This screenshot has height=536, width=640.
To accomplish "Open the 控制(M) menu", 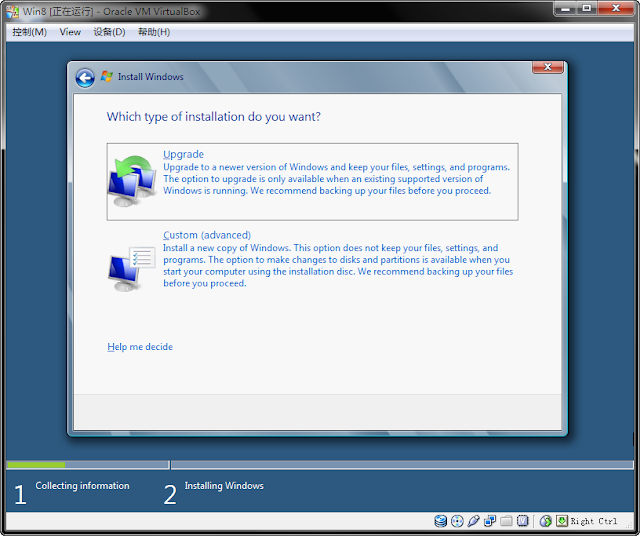I will [x=29, y=32].
